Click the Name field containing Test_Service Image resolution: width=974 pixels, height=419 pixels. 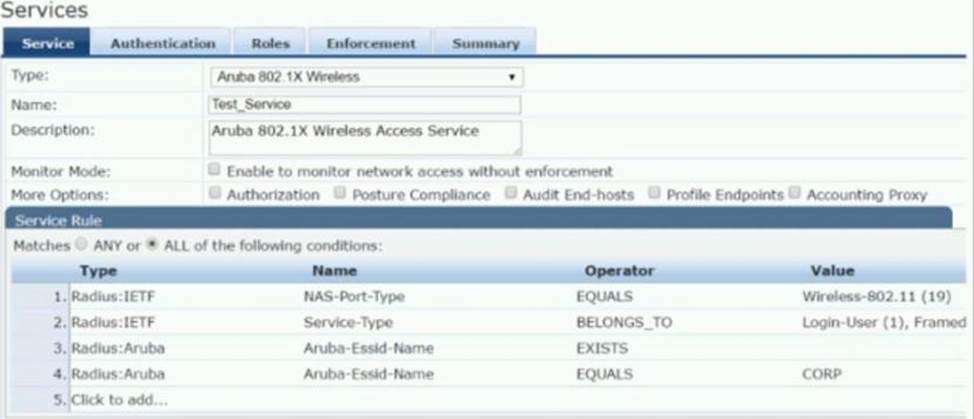tap(365, 105)
